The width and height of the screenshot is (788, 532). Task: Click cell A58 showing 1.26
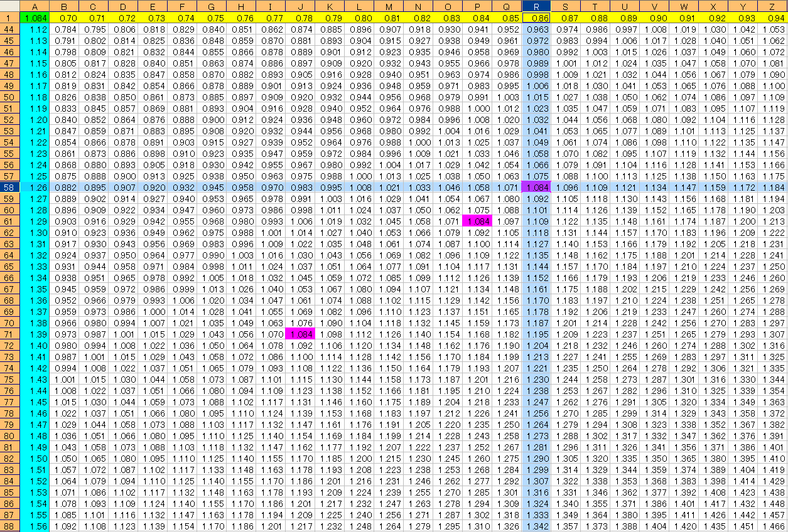tap(35, 188)
